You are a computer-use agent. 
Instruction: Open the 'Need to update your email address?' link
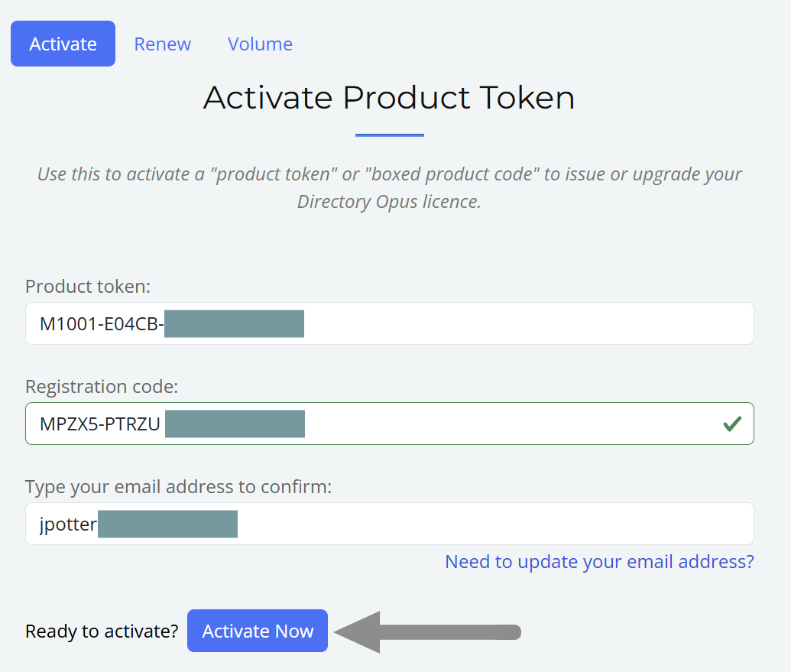(x=599, y=562)
